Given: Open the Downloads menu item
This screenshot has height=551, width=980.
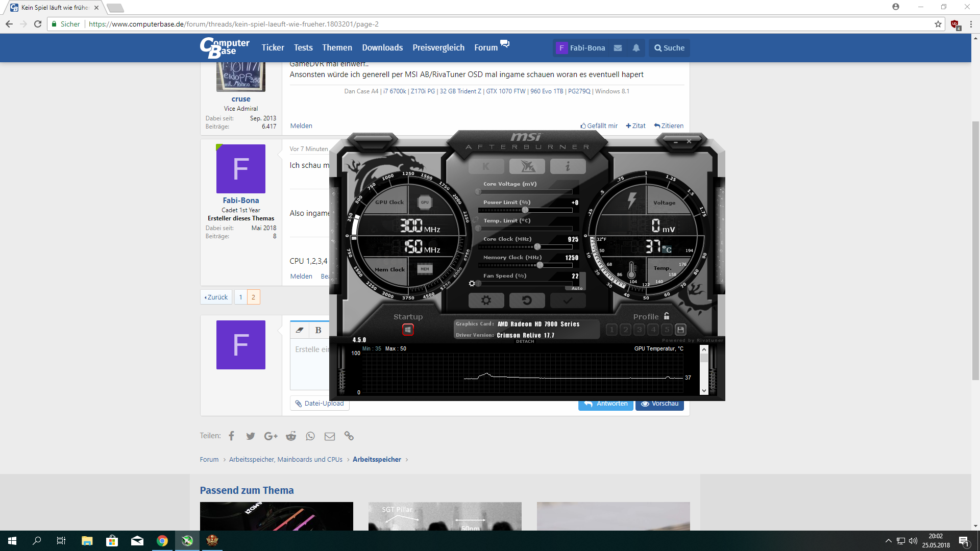Looking at the screenshot, I should (x=382, y=48).
